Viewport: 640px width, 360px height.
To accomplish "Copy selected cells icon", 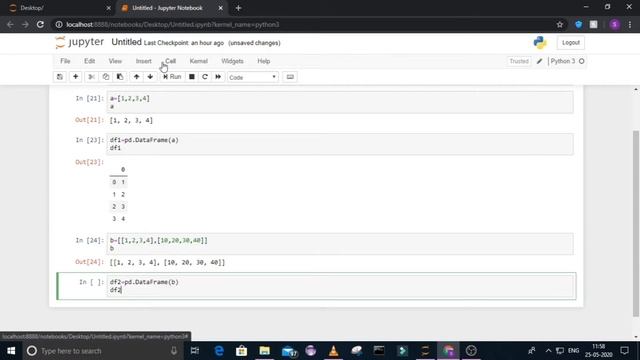I will (x=106, y=77).
